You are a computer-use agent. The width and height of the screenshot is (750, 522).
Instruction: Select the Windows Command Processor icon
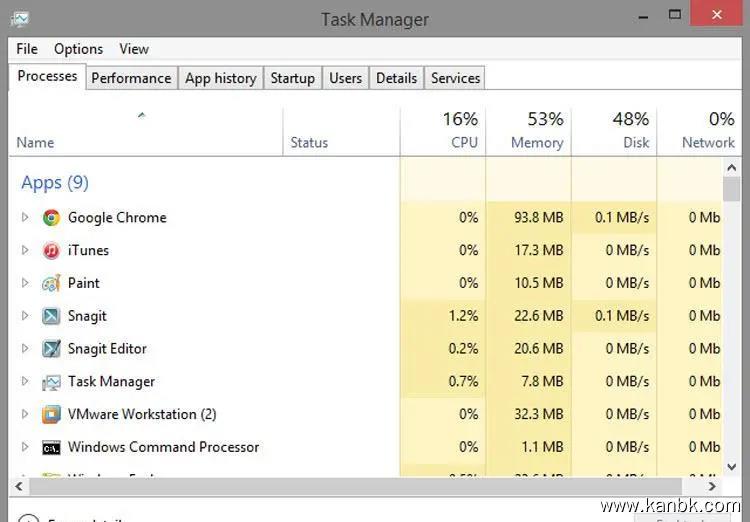click(51, 448)
